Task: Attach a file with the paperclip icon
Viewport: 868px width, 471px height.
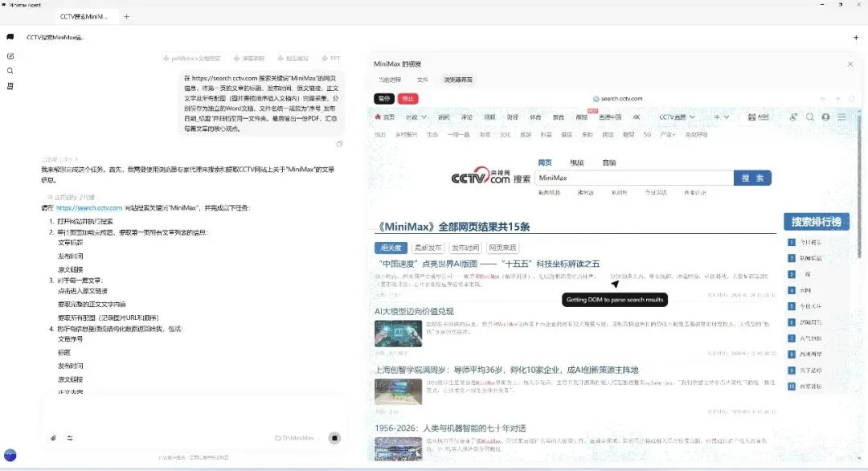Action: 54,438
